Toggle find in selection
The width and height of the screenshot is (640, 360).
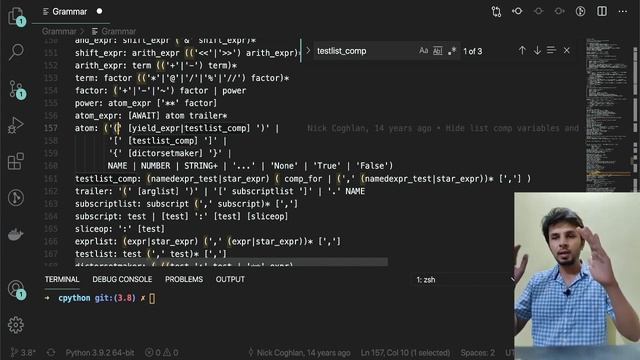click(x=551, y=51)
